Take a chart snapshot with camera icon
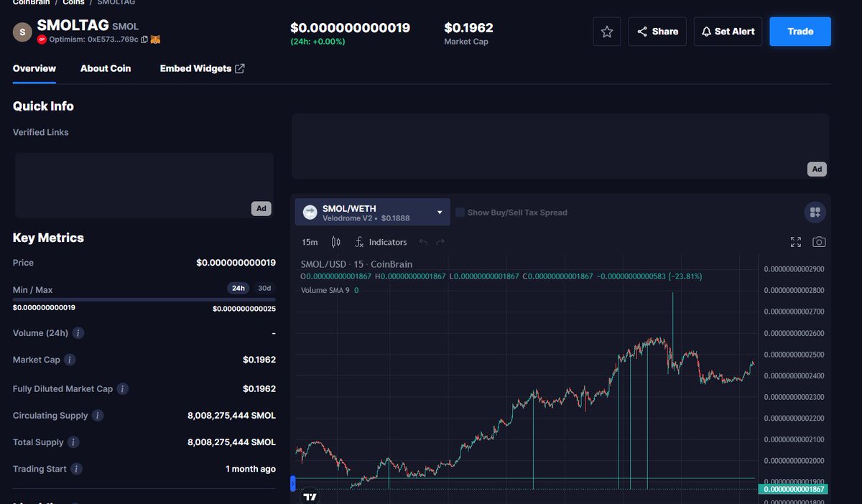Screen dimensions: 862x504 click(819, 242)
